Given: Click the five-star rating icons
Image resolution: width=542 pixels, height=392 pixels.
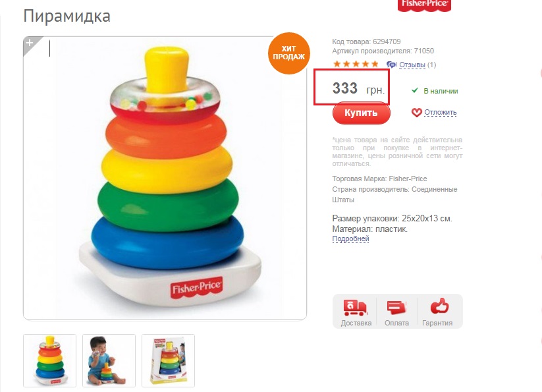Looking at the screenshot, I should (356, 65).
